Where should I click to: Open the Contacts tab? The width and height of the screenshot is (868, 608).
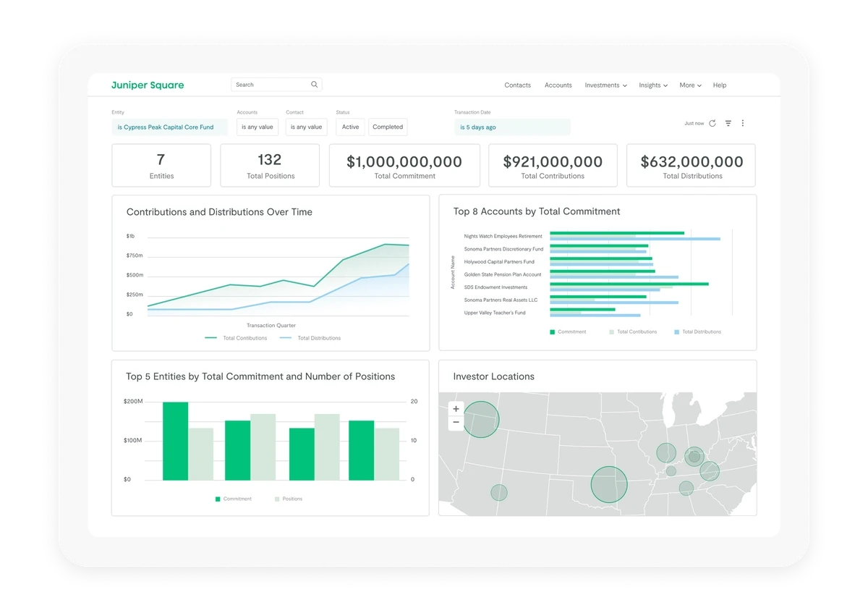coord(517,85)
